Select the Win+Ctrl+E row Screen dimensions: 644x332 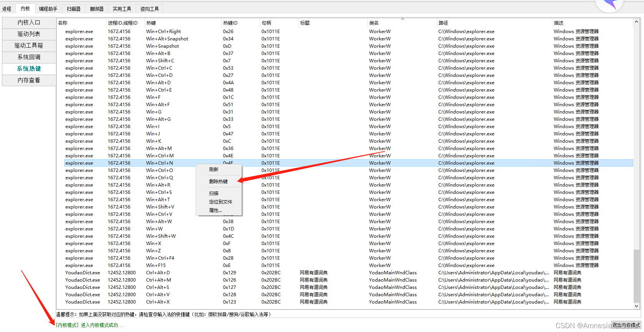[x=348, y=90]
